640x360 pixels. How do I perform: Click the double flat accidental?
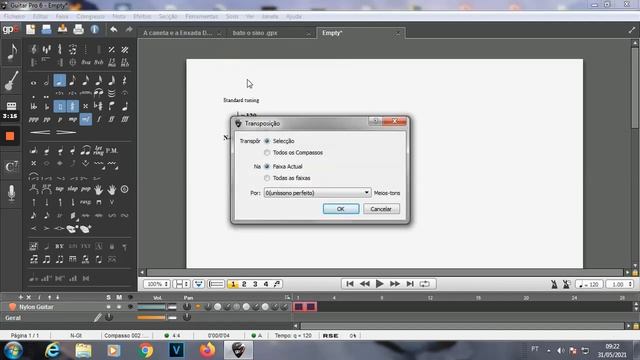tap(33, 107)
